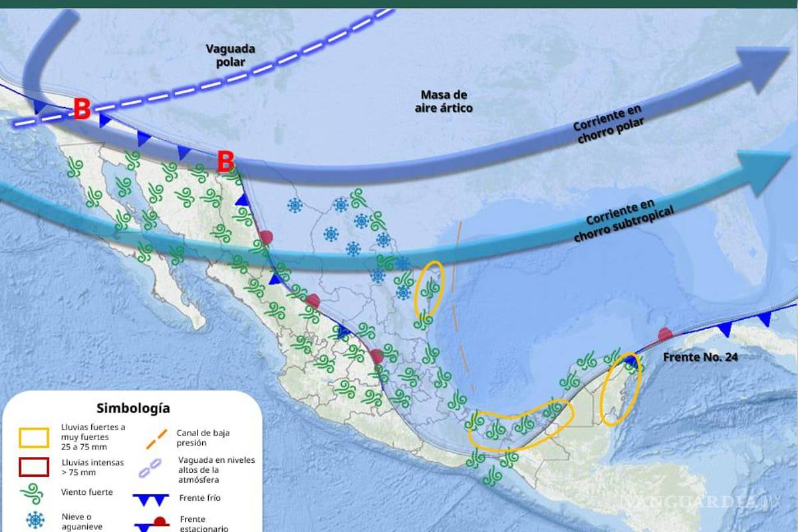Click the Frente frío legend symbol
This screenshot has height=532, width=798.
157,499
